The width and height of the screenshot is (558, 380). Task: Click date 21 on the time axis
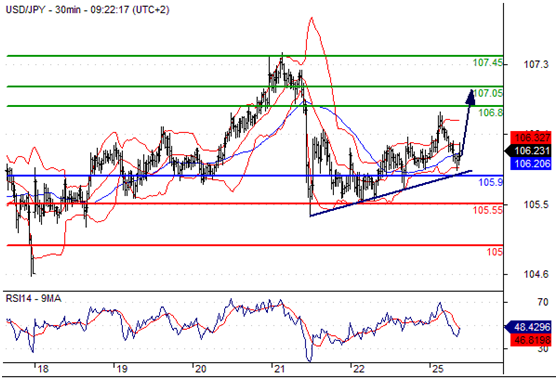click(280, 369)
